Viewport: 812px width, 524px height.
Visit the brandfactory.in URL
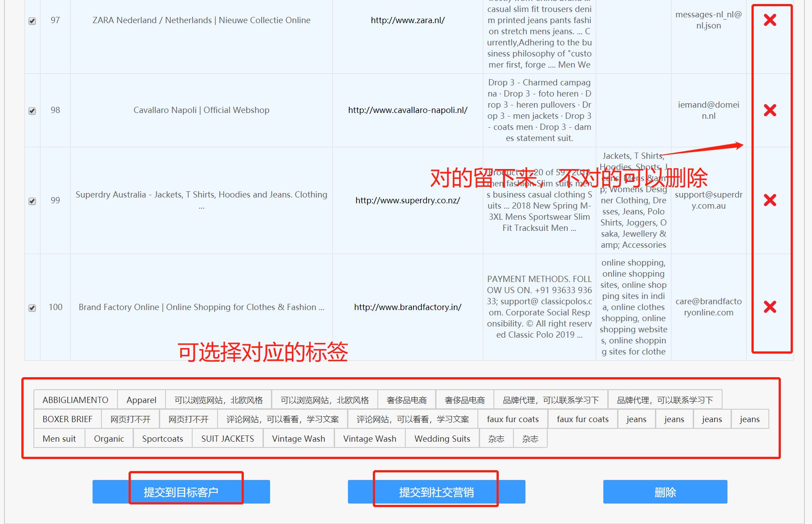(408, 307)
